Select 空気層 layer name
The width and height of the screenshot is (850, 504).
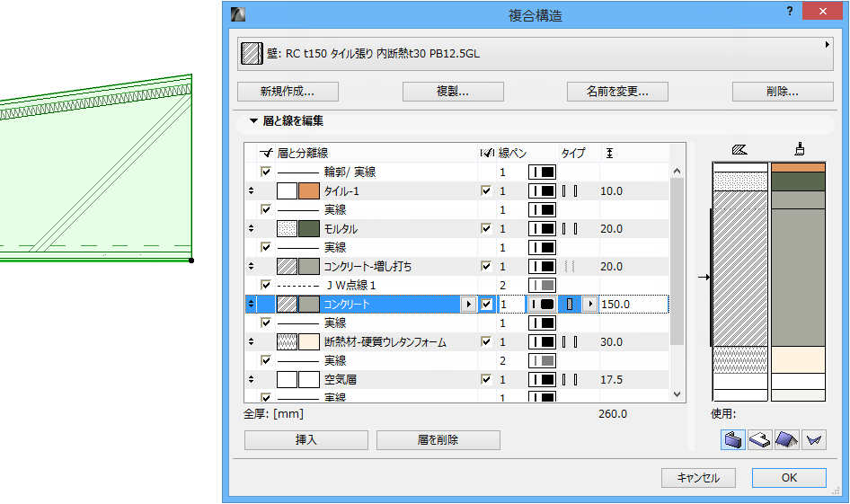coord(341,379)
